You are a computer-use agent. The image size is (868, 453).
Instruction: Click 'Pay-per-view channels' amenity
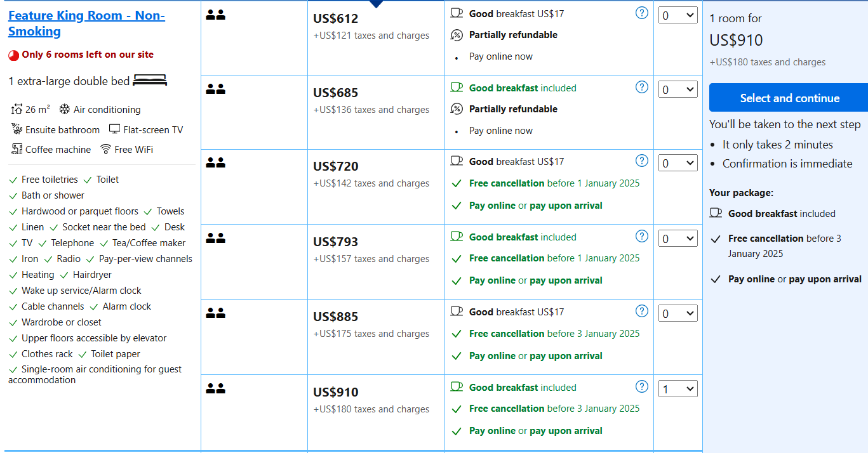145,259
